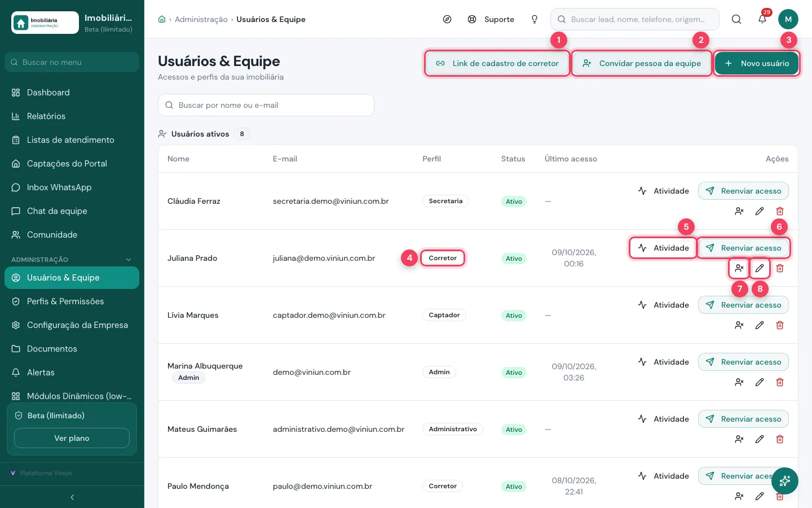Delete user Mateus Guimarães
812x508 pixels.
780,439
